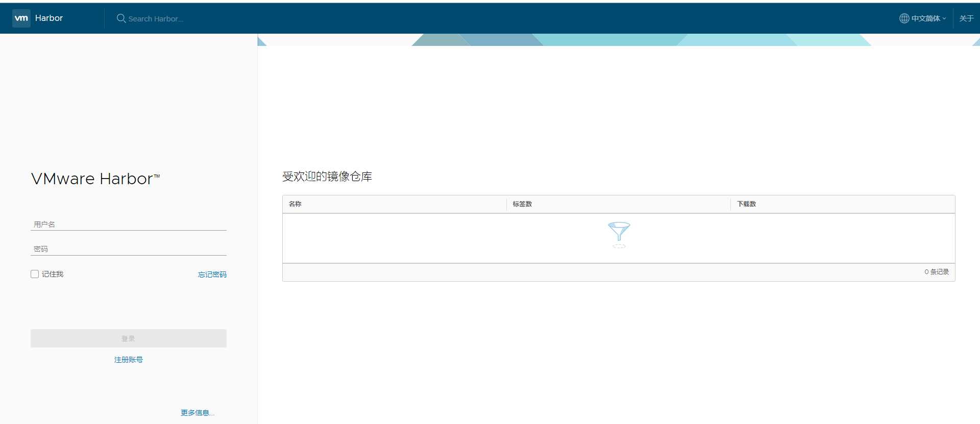The image size is (980, 424).
Task: Click the VMware vm logo icon
Action: tap(21, 18)
